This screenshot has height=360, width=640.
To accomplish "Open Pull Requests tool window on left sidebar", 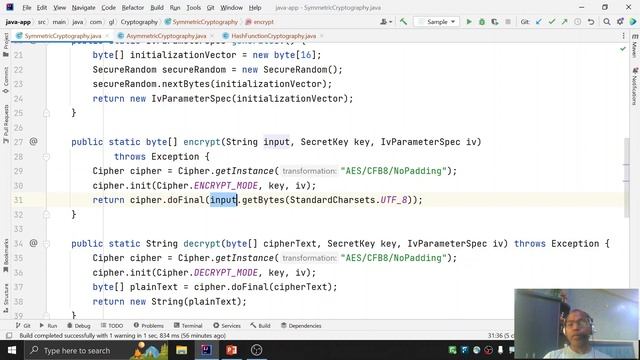I will (x=6, y=124).
